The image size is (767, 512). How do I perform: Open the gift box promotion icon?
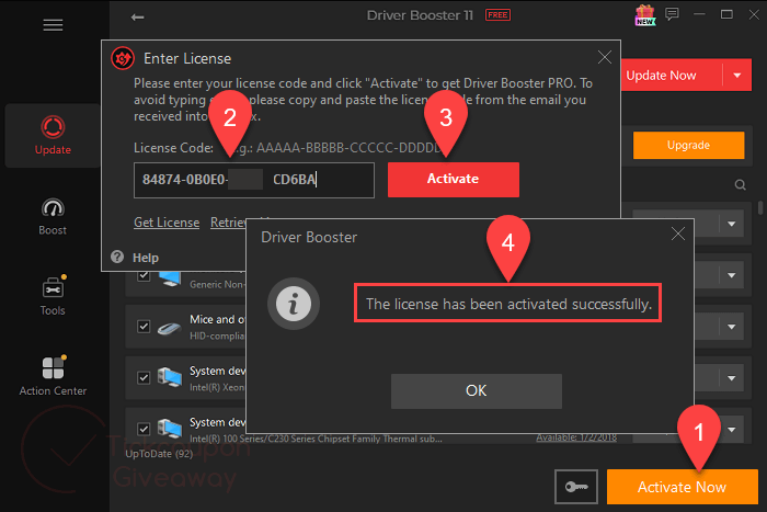[x=644, y=15]
